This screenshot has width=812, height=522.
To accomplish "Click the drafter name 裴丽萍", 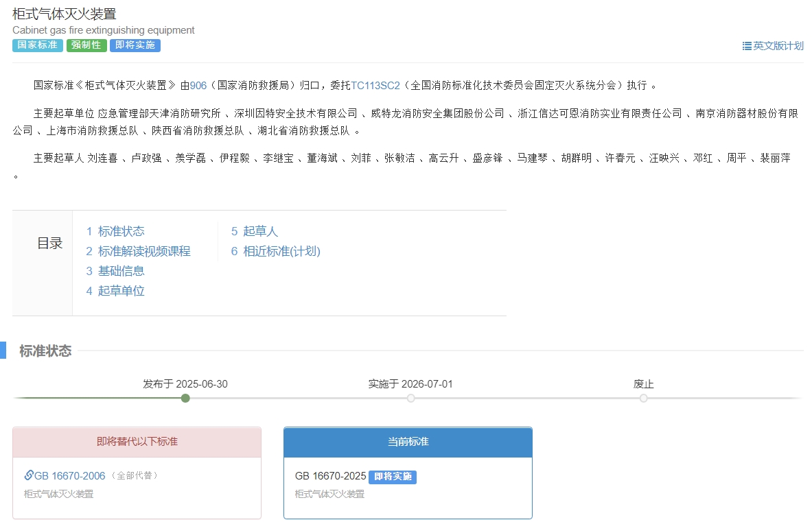I will [x=775, y=158].
